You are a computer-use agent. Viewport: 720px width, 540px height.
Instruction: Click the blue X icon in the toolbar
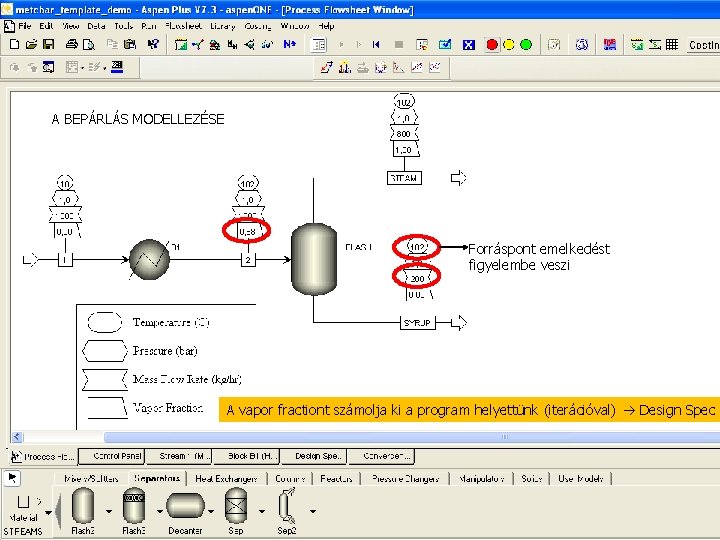pyautogui.click(x=468, y=45)
